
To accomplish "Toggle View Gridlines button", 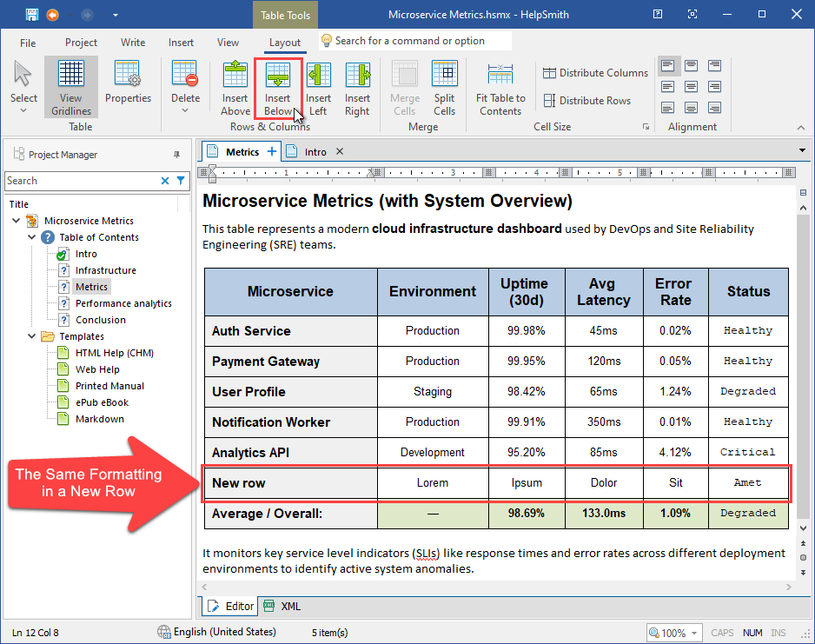I will 71,87.
